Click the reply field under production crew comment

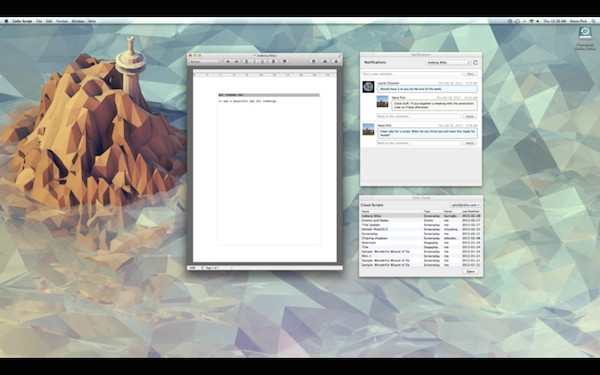tap(419, 116)
